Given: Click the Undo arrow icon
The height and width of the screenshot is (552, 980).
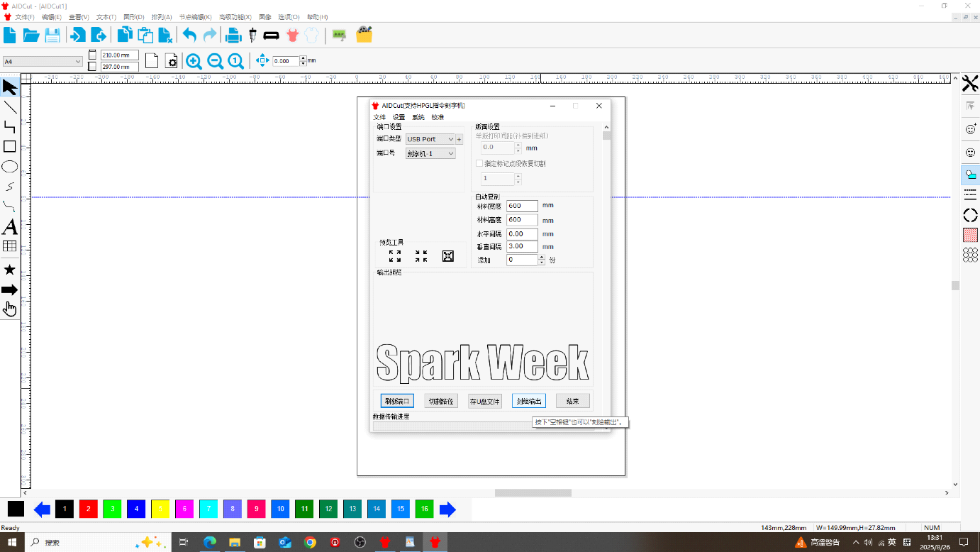Looking at the screenshot, I should pos(189,35).
